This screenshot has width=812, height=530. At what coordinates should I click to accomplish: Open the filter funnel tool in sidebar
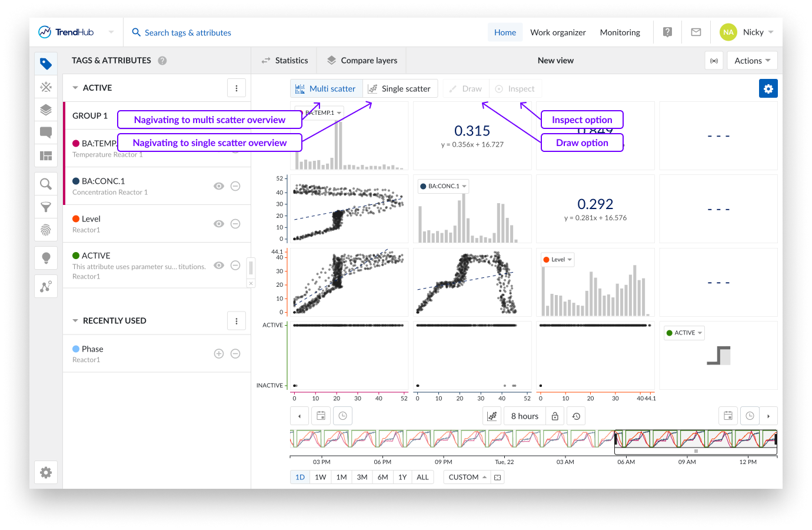coord(46,207)
